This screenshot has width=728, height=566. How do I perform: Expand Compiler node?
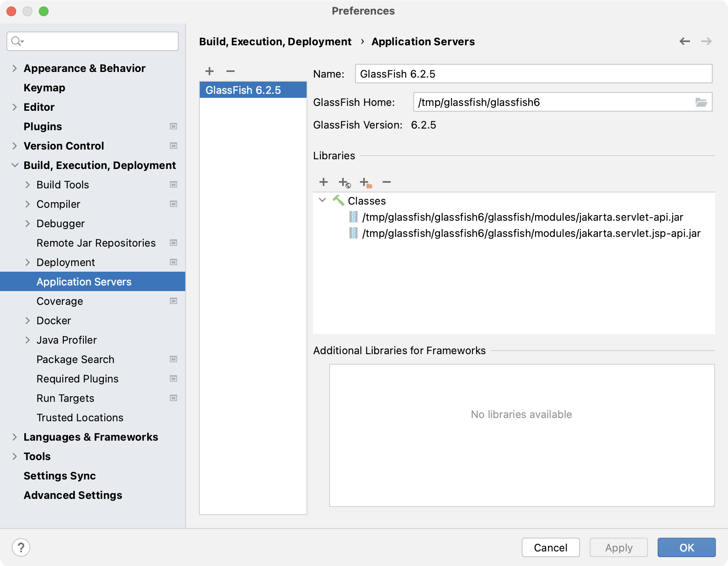coord(28,204)
